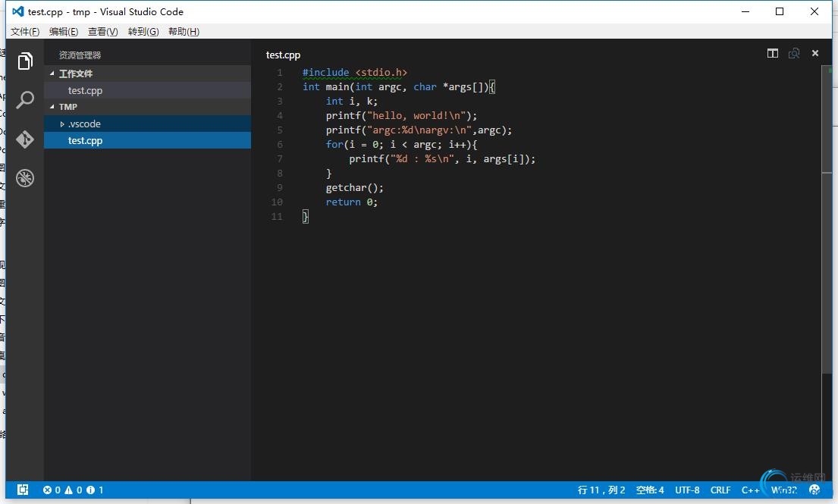Open the 编辑(E) menu
The width and height of the screenshot is (838, 504).
(x=64, y=32)
